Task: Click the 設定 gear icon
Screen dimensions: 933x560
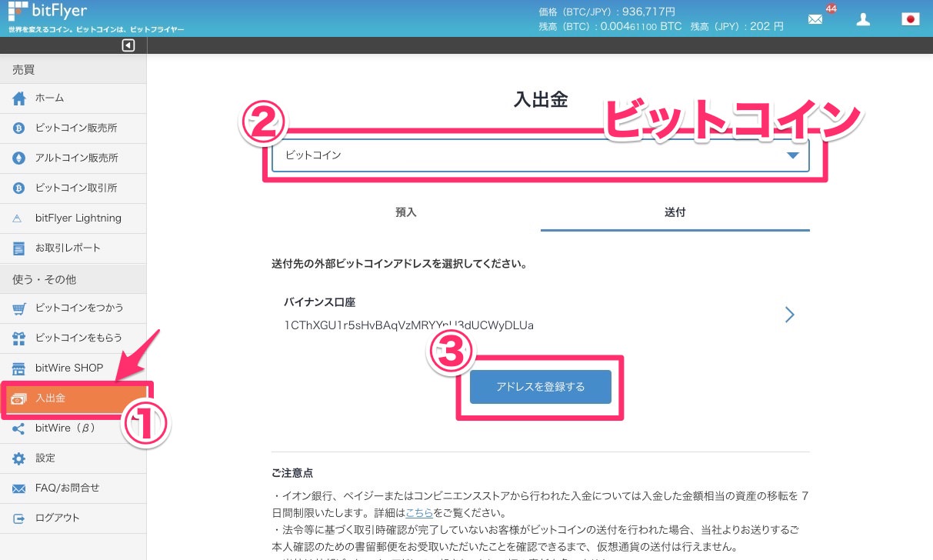Action: coord(19,458)
